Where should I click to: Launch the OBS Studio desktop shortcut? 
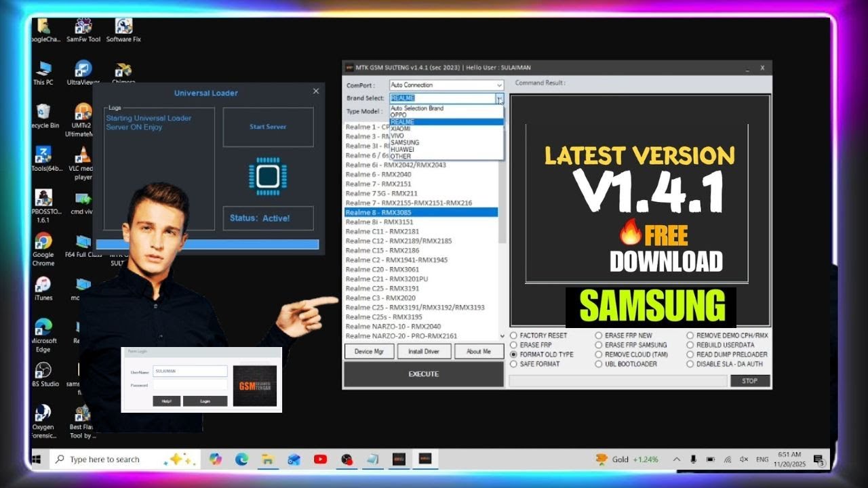pos(45,374)
